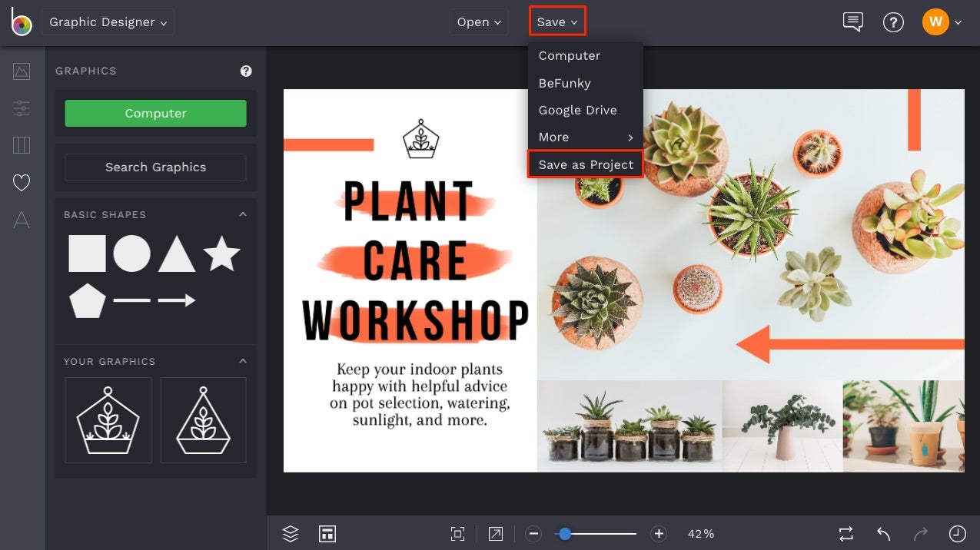Expand the More submenu in Save menu
The image size is (980, 550).
[x=586, y=137]
